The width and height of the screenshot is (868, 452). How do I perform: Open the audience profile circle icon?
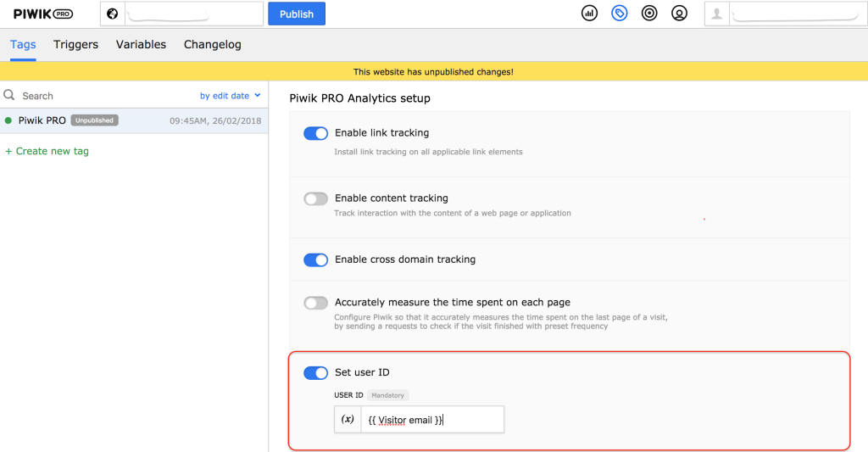pos(679,14)
